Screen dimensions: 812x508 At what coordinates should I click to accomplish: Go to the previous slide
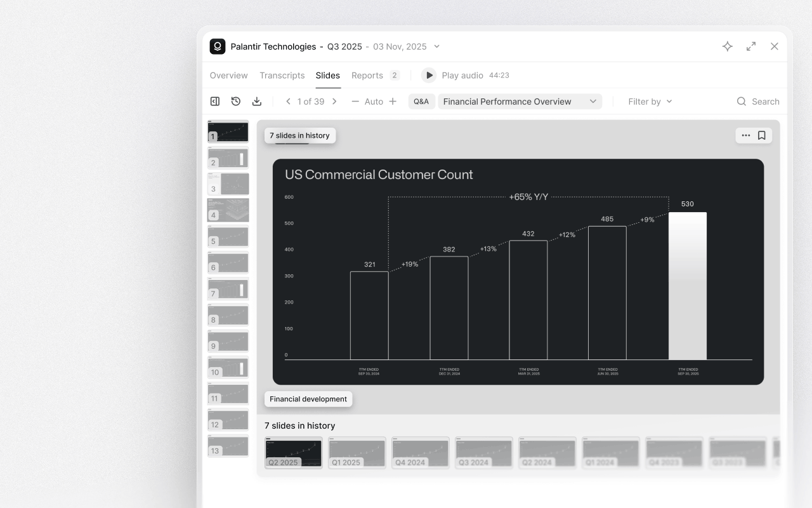[x=288, y=102]
